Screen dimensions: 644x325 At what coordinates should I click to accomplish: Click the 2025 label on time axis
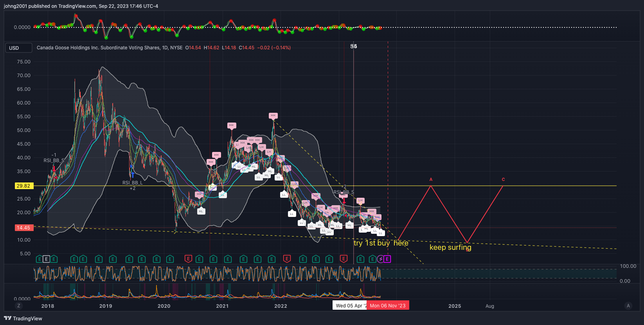pyautogui.click(x=455, y=306)
